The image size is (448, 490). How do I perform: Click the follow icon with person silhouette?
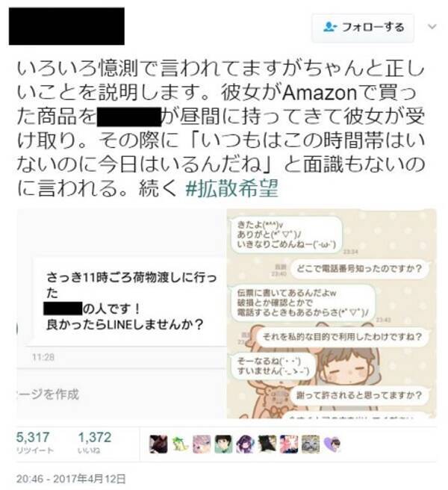click(x=330, y=27)
